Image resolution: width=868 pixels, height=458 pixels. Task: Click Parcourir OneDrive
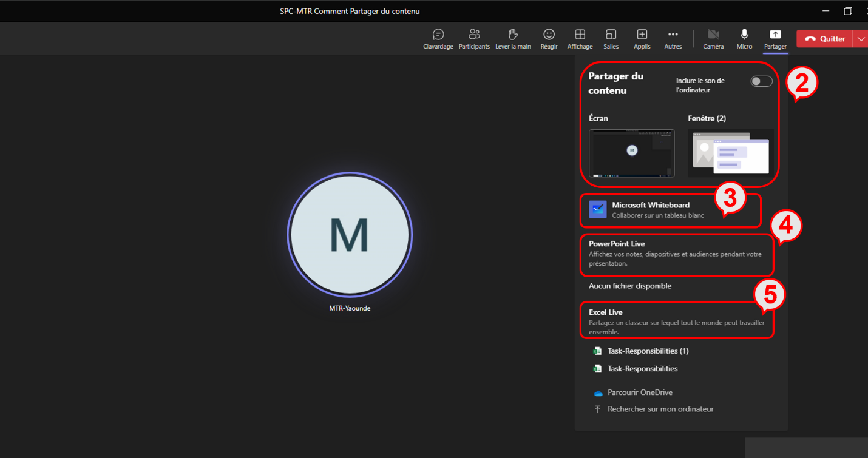pos(639,392)
